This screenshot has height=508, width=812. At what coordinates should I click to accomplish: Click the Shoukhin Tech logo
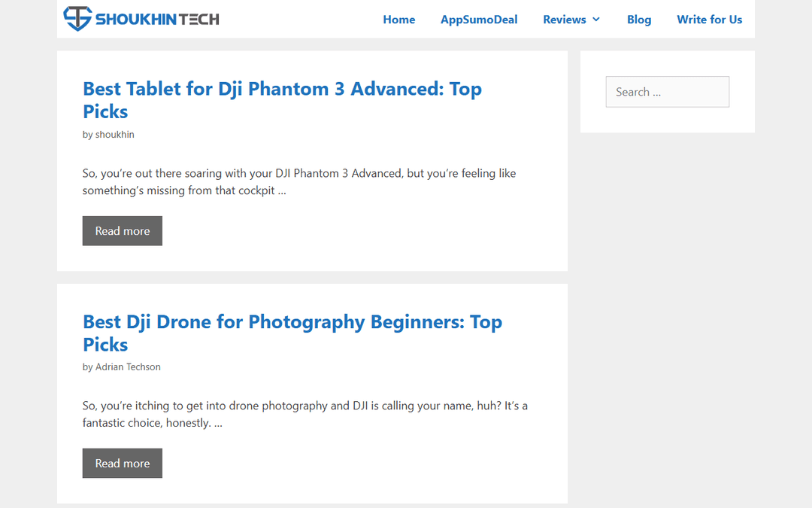coord(141,19)
